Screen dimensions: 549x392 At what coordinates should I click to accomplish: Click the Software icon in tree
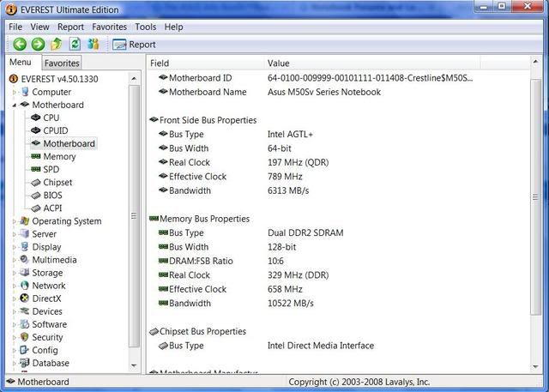pyautogui.click(x=25, y=324)
